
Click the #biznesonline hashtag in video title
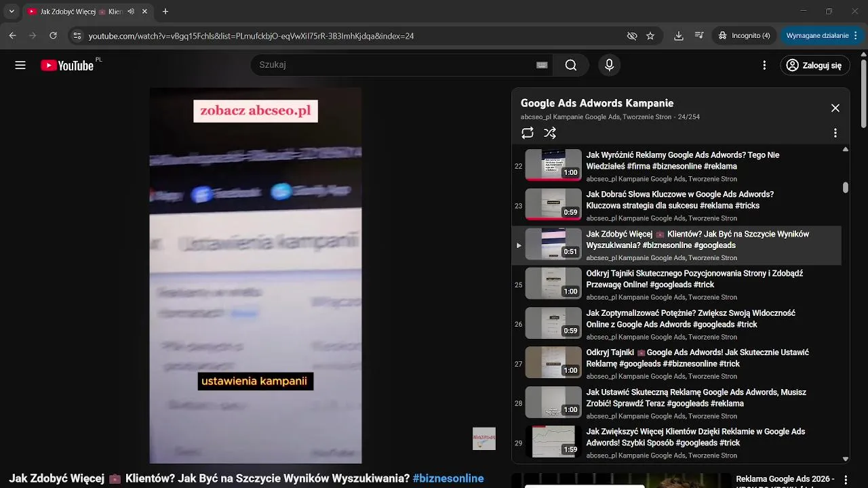(x=448, y=479)
